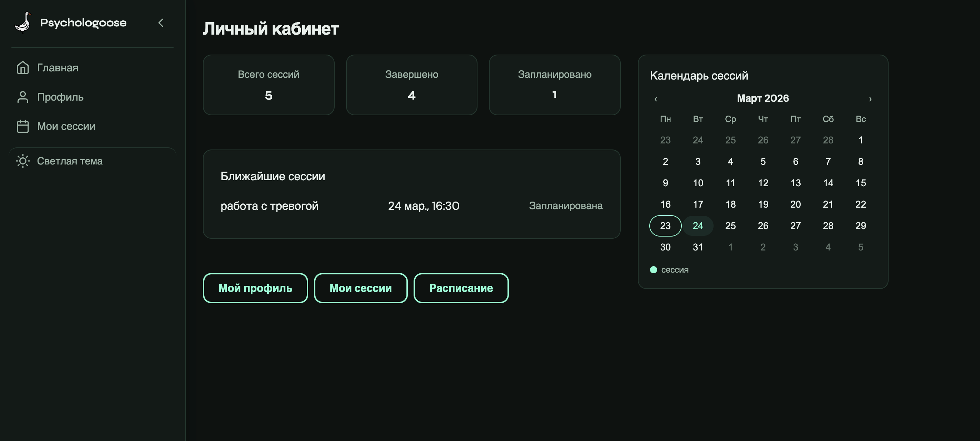Select March 15 in calendar
980x441 pixels.
861,183
